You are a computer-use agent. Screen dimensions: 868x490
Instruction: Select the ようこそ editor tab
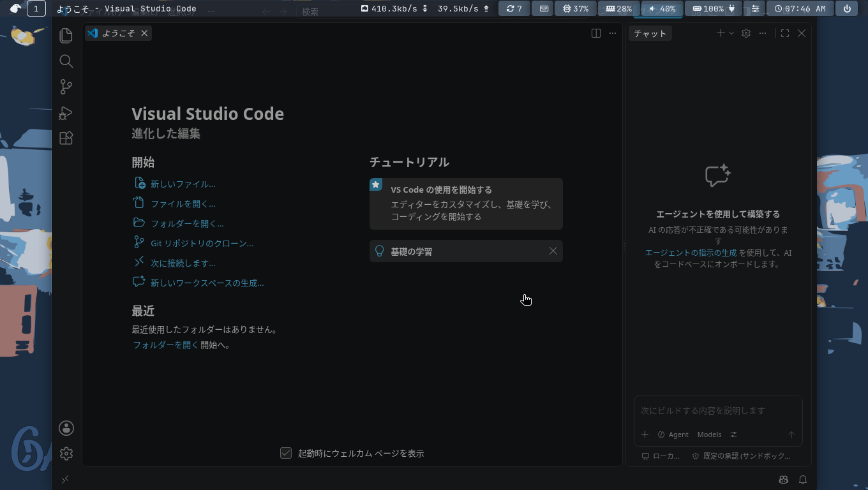click(118, 33)
